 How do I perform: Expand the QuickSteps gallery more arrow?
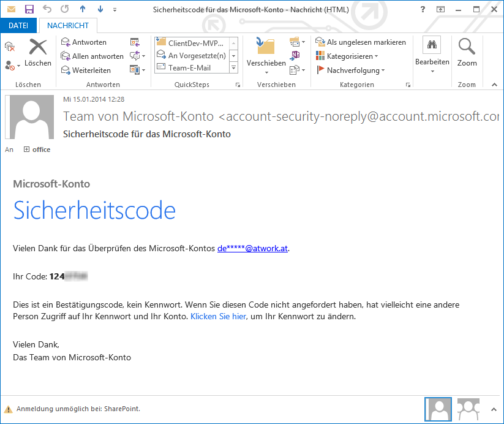coord(234,68)
